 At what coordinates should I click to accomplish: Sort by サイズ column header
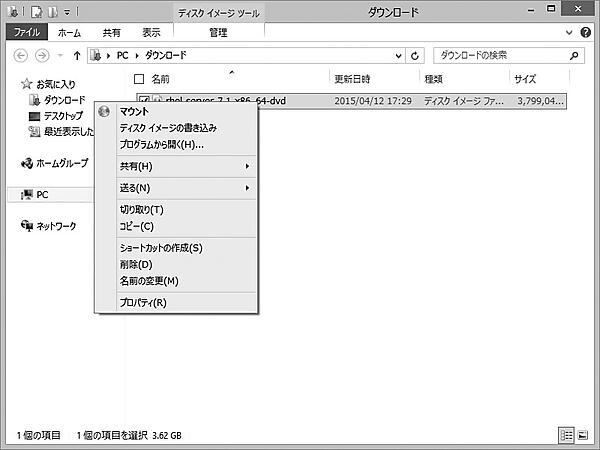[525, 79]
